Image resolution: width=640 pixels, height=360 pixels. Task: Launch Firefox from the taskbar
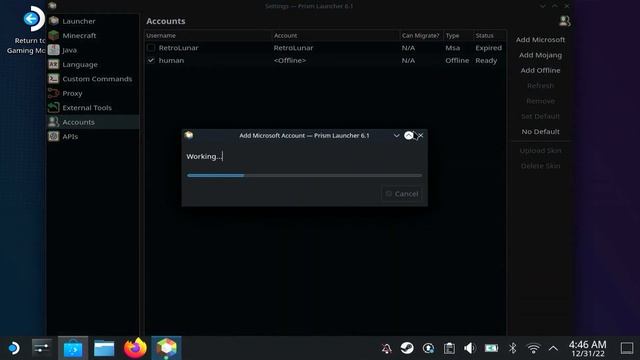click(x=135, y=348)
